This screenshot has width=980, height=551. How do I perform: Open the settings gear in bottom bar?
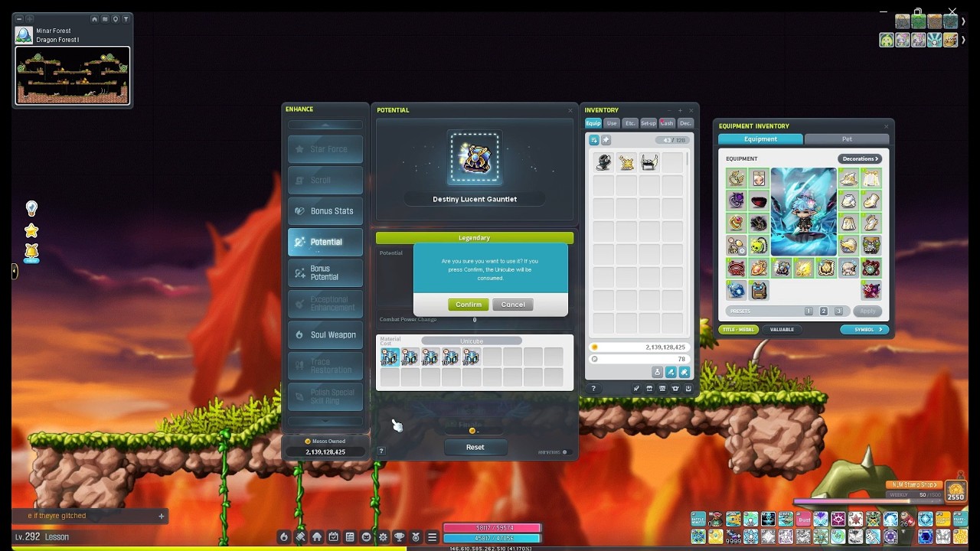point(383,537)
